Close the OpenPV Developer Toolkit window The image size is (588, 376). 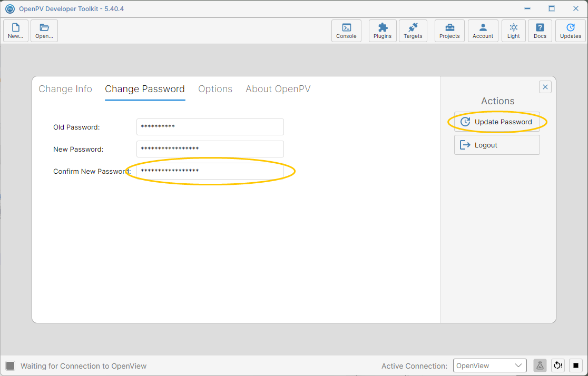[x=576, y=8]
